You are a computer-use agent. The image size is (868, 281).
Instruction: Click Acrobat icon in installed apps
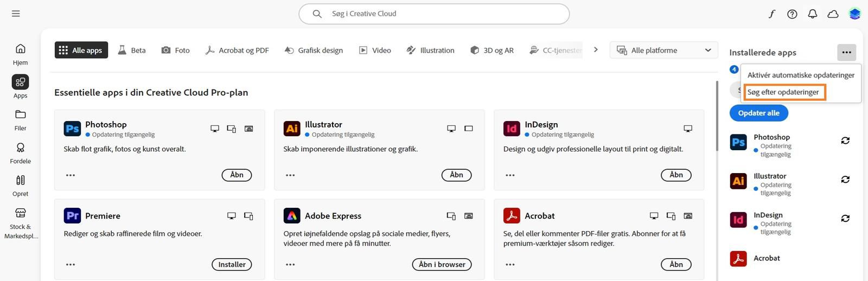tap(738, 259)
